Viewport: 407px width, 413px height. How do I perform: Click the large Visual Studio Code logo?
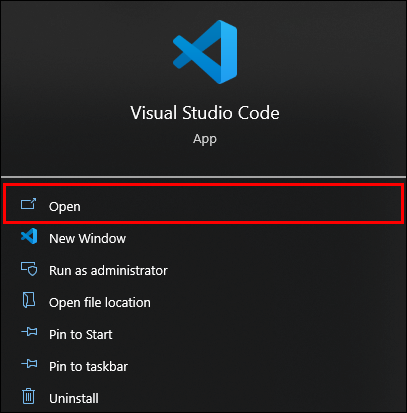pos(205,52)
